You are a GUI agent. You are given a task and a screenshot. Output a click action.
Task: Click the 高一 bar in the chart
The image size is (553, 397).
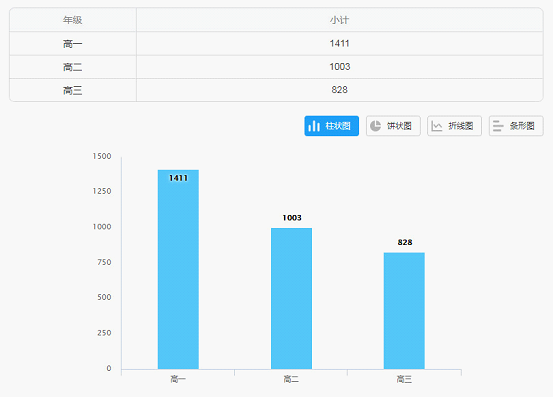(x=178, y=269)
